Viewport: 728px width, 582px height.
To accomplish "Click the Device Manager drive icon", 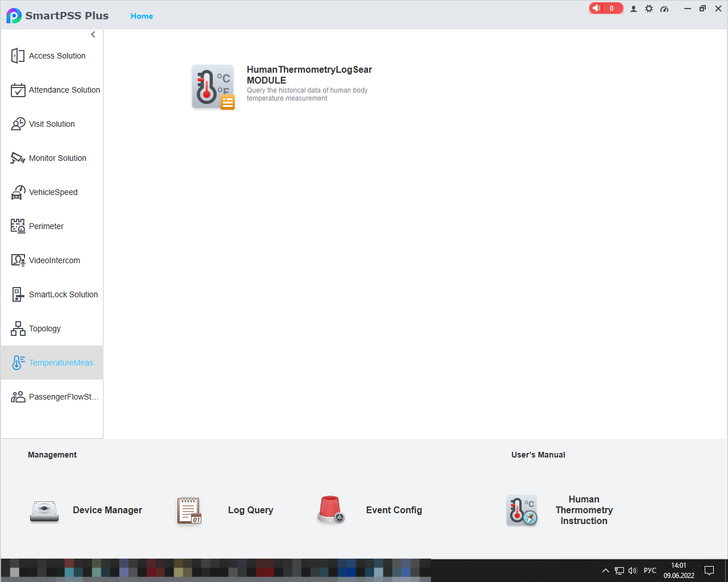I will pyautogui.click(x=44, y=511).
